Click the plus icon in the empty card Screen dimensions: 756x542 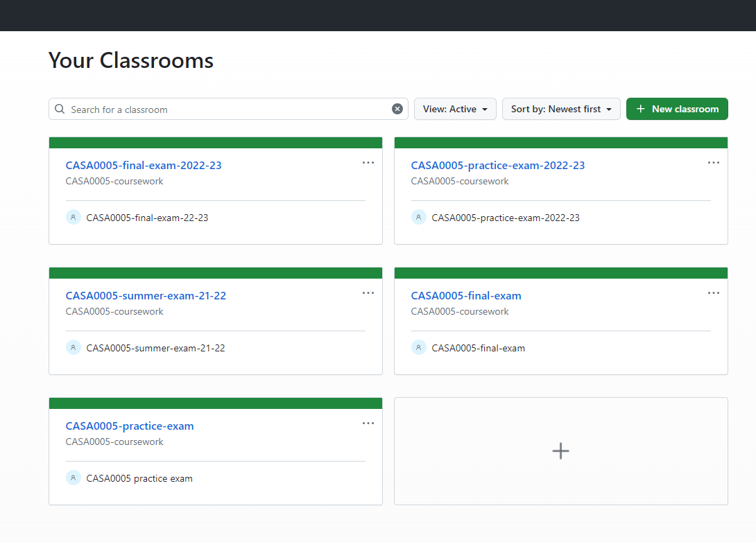pyautogui.click(x=560, y=451)
